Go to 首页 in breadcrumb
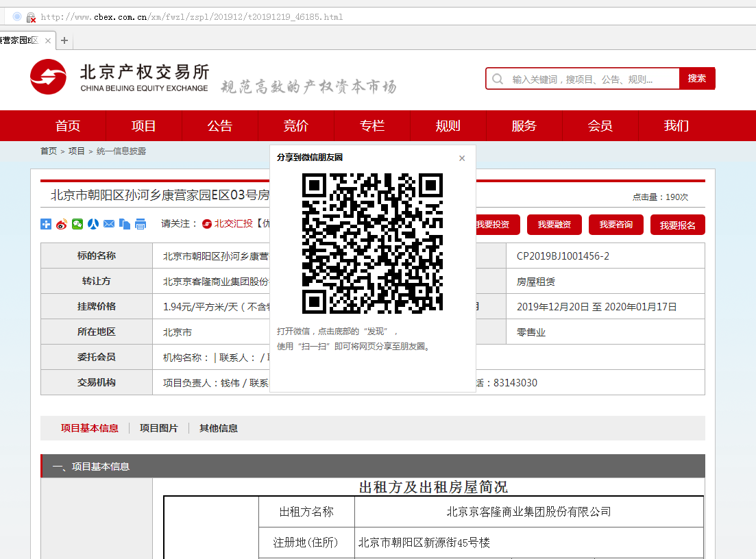Screen dimensions: 756x559 coord(49,151)
